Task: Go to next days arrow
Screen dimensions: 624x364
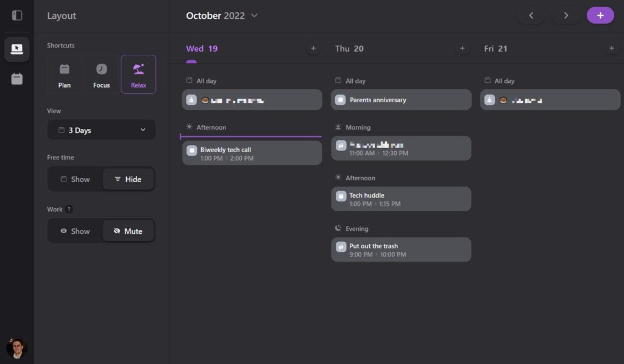Action: (x=565, y=15)
